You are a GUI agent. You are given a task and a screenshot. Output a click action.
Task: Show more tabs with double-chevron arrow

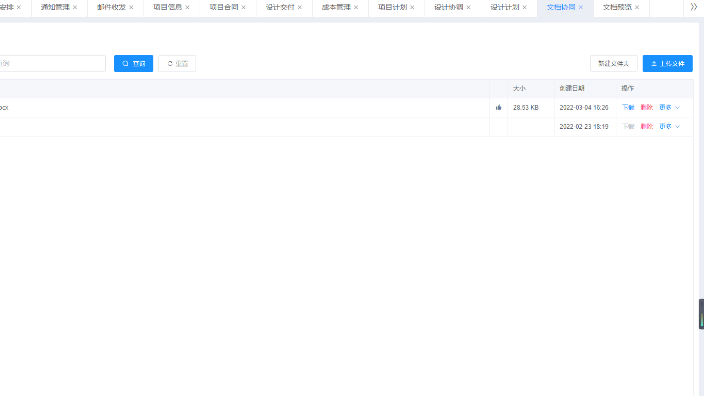point(693,7)
